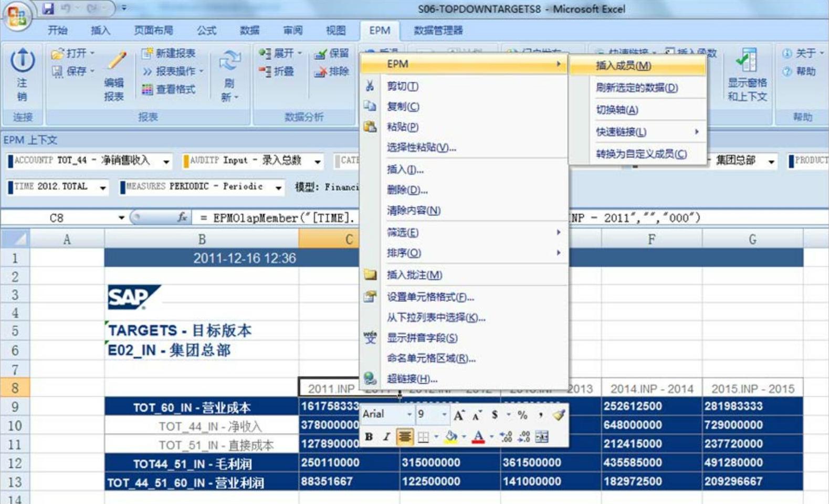The image size is (829, 504).
Task: Click the 帮助 help icon
Action: tap(786, 71)
